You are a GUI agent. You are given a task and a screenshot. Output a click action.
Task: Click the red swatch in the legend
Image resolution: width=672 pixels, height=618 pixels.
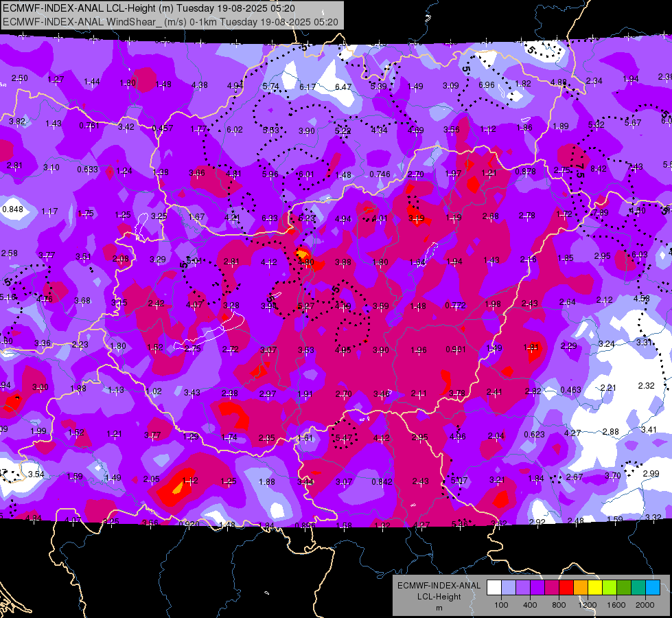pyautogui.click(x=566, y=588)
